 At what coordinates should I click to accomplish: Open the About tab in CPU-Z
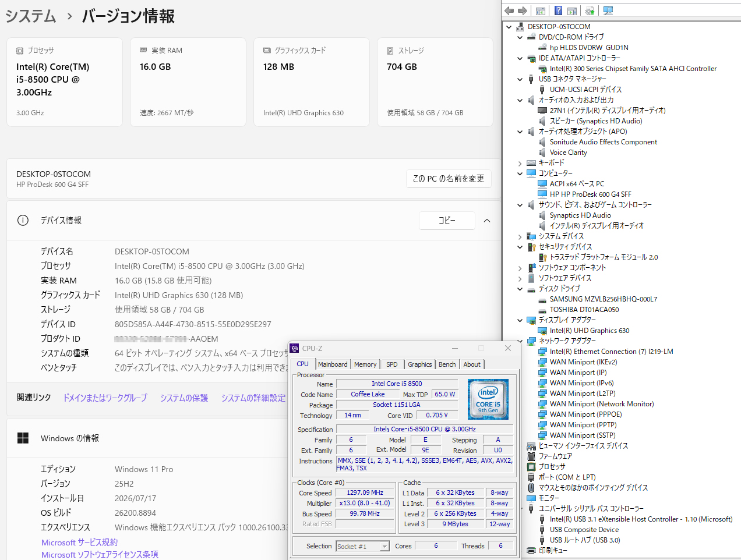pos(472,364)
